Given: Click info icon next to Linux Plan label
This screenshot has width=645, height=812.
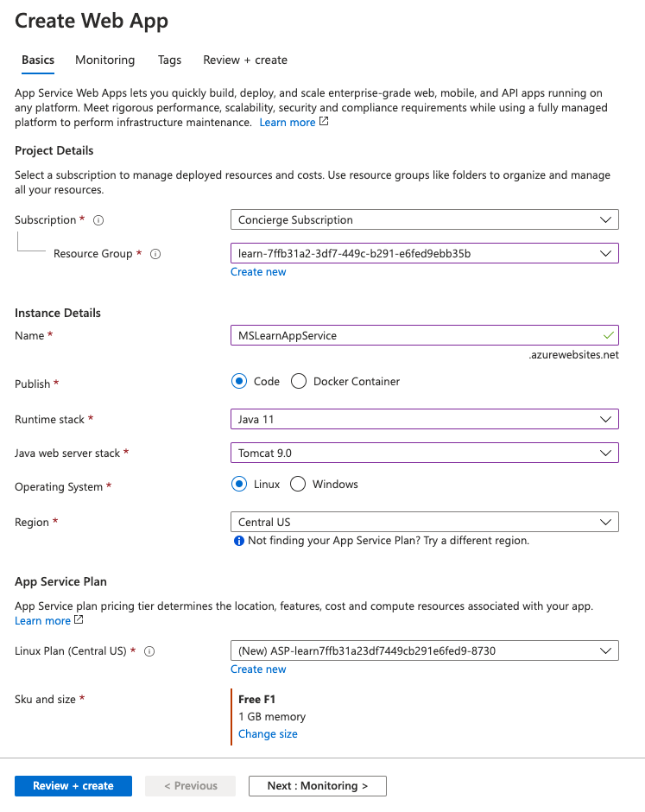Looking at the screenshot, I should pyautogui.click(x=149, y=651).
